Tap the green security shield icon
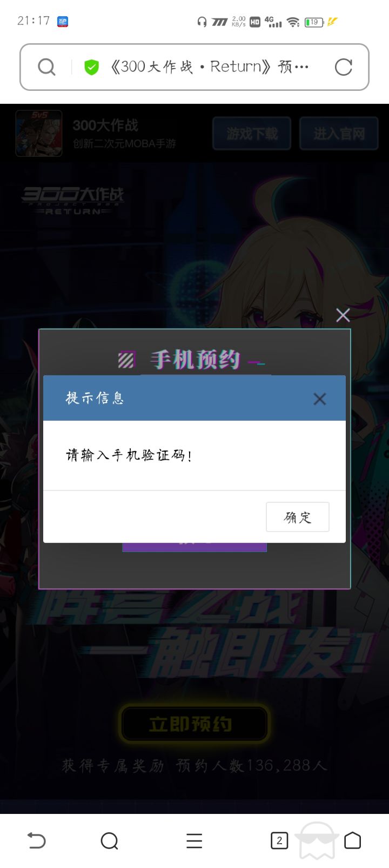Viewport: 389px width, 868px height. [91, 67]
